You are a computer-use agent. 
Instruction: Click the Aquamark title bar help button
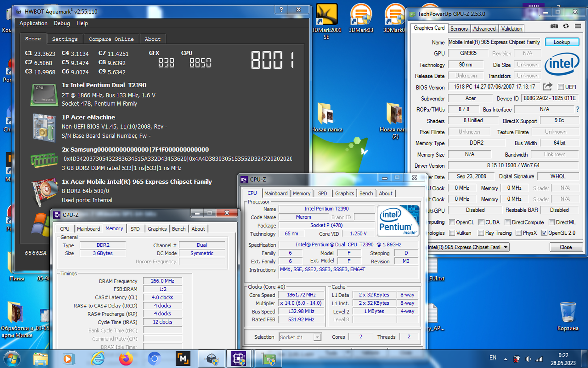(281, 10)
